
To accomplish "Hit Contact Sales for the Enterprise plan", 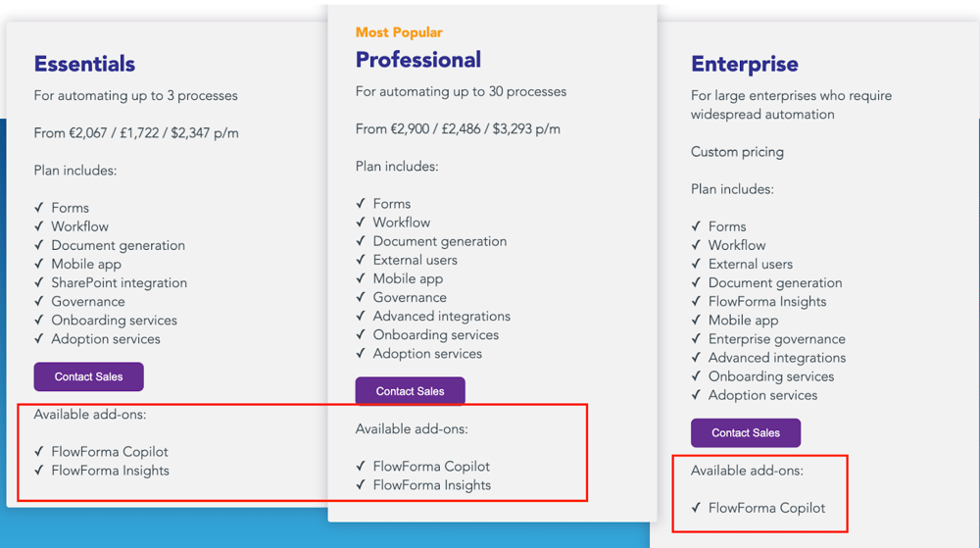I will 745,432.
